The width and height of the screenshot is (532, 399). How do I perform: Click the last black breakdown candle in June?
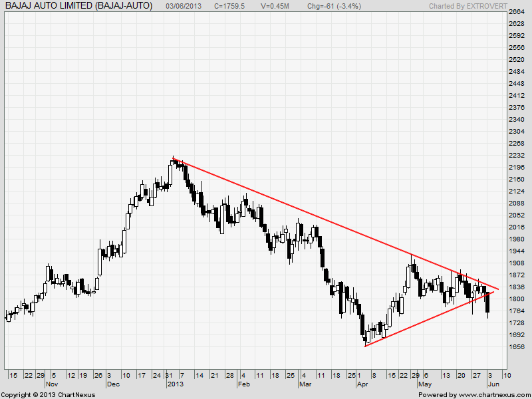[x=488, y=303]
